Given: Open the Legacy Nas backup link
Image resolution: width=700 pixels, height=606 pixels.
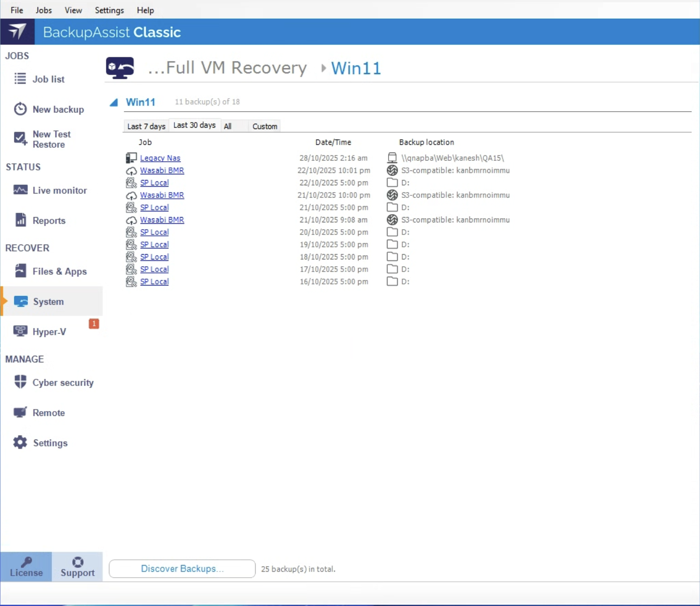Looking at the screenshot, I should click(x=160, y=158).
